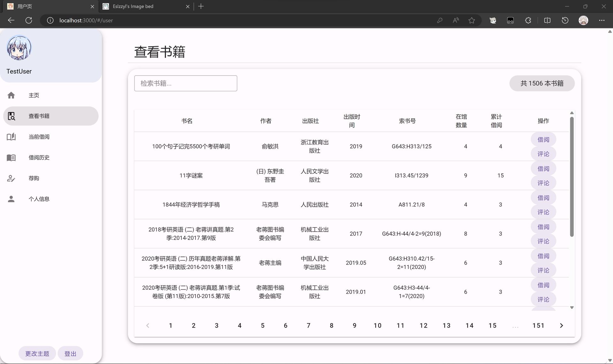Advance to next page with right chevron
Viewport: 613px width, 364px height.
[x=562, y=325]
